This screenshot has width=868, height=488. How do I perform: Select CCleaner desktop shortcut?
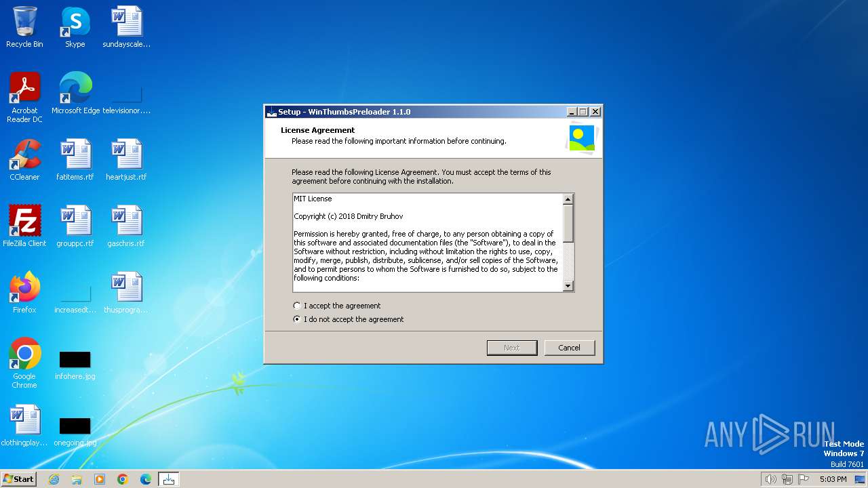point(24,160)
